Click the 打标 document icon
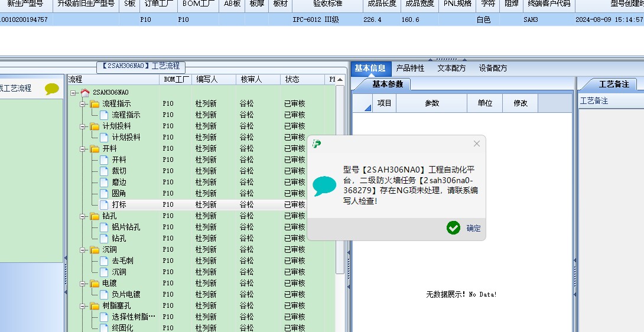The height and width of the screenshot is (332, 644). point(105,204)
